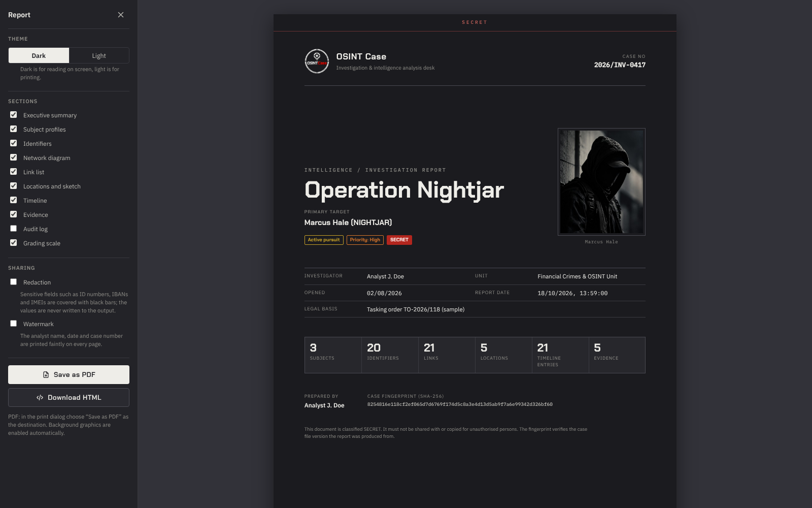Uncheck the Executive summary section
The image size is (812, 508).
coord(14,115)
